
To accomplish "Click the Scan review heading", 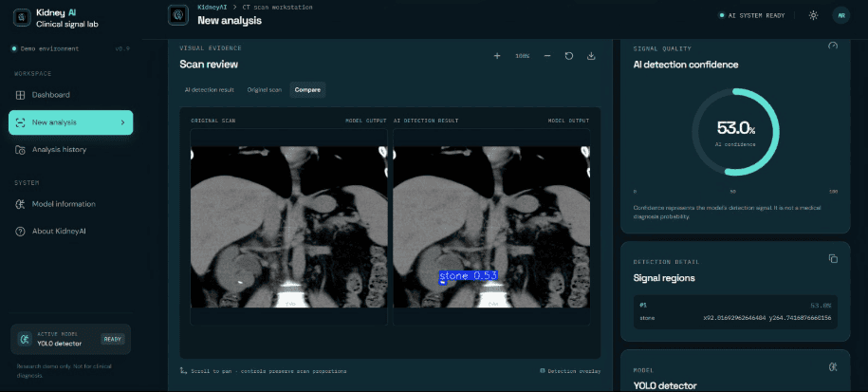I will [x=209, y=65].
